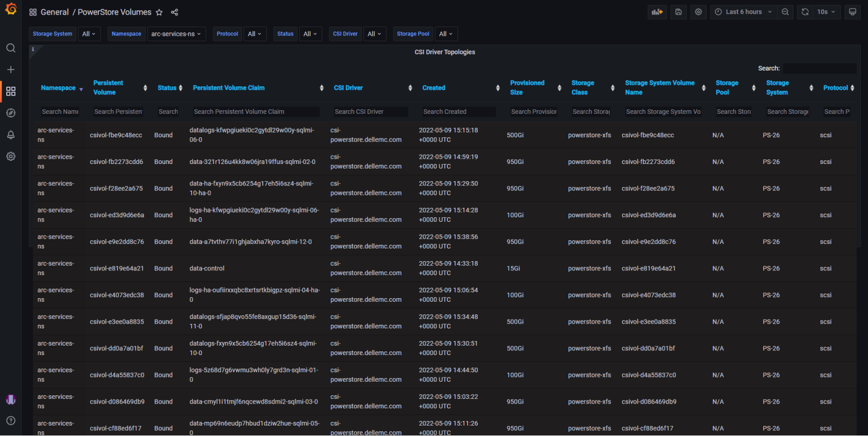This screenshot has width=868, height=436.
Task: Click the Search Status filter field
Action: tap(168, 112)
